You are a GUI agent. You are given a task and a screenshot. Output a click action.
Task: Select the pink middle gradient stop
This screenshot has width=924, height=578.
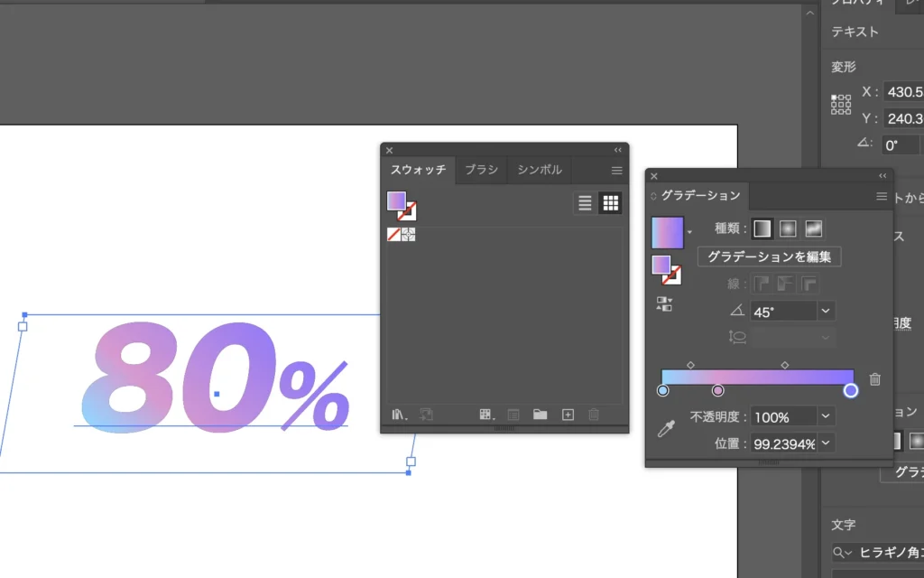[717, 390]
